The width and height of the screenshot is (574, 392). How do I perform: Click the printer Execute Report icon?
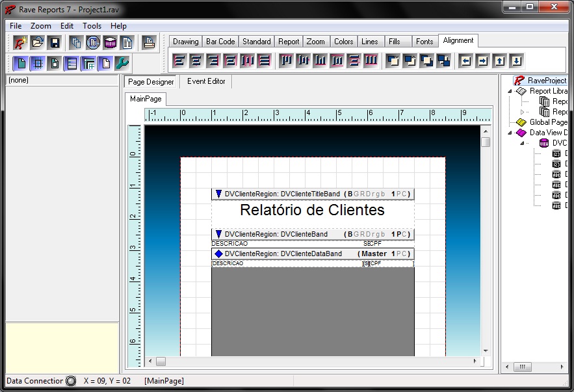click(x=149, y=43)
